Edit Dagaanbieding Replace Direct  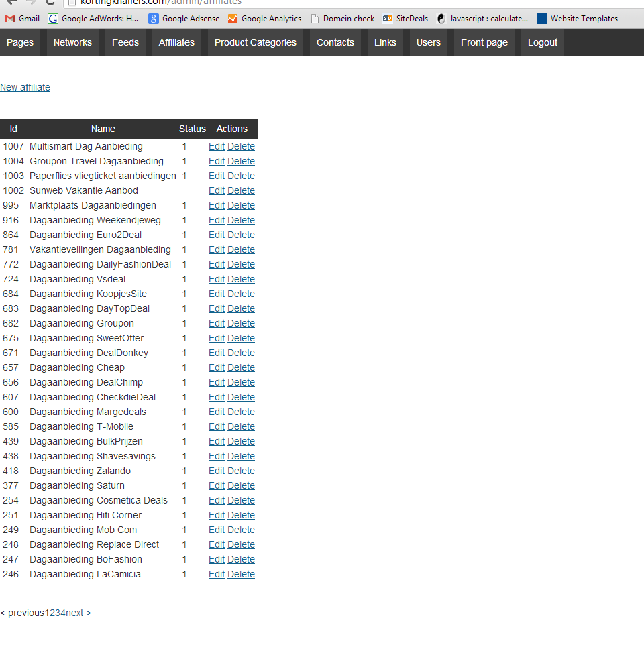[216, 544]
